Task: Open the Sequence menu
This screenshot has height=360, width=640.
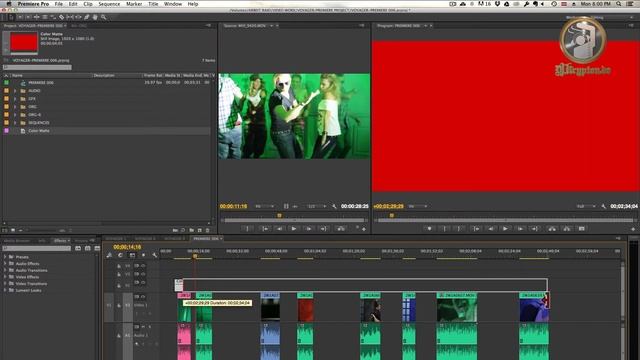Action: [109, 4]
